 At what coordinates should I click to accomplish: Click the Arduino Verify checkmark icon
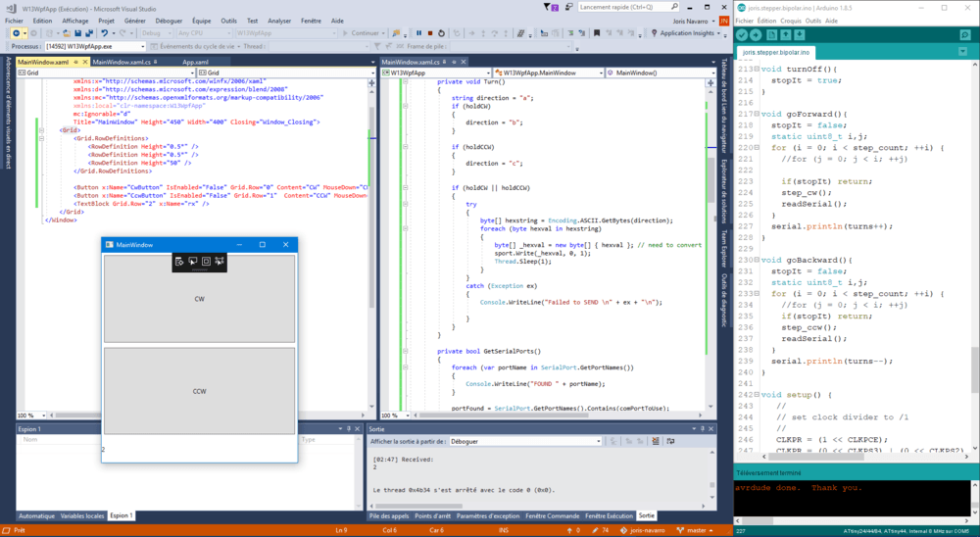[743, 35]
